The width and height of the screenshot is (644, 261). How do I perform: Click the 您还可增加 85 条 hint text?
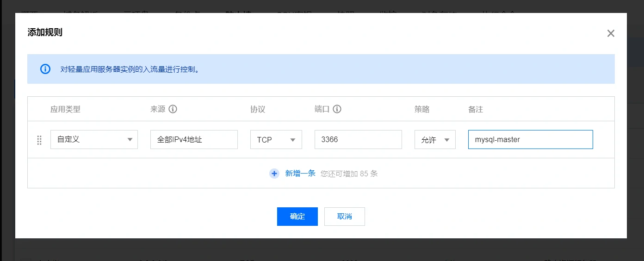(x=349, y=174)
